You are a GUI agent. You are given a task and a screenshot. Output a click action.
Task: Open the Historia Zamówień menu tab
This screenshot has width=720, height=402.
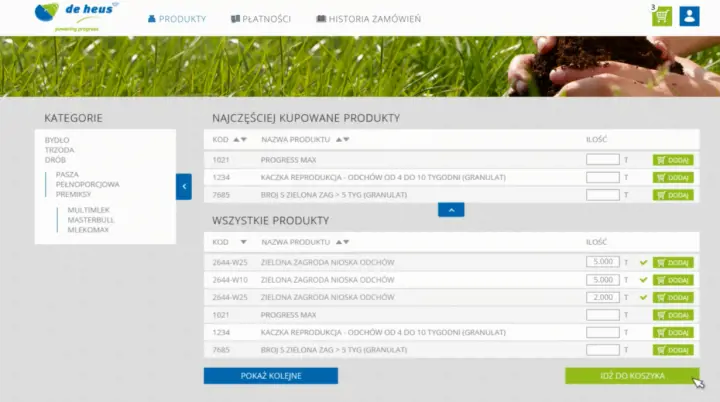pos(367,19)
